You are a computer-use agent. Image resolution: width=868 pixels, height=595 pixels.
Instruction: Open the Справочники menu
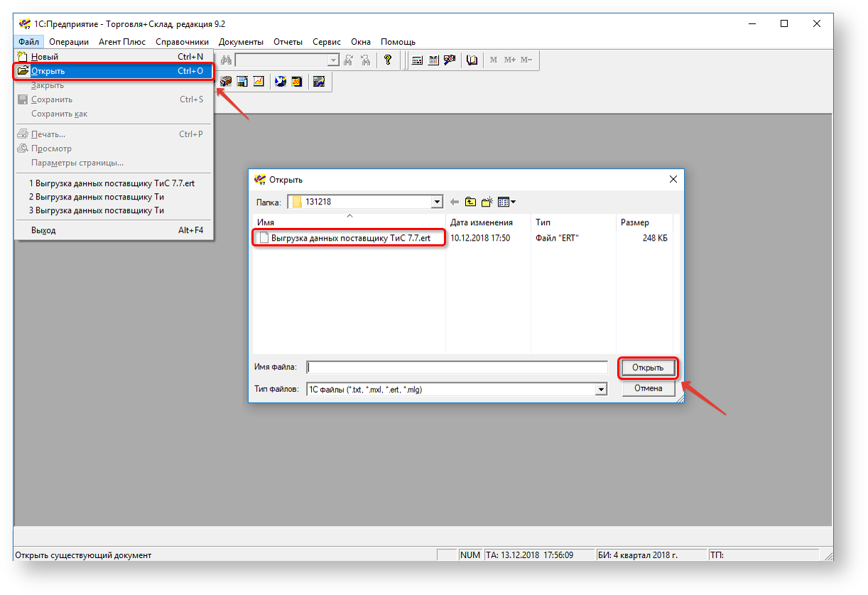183,42
